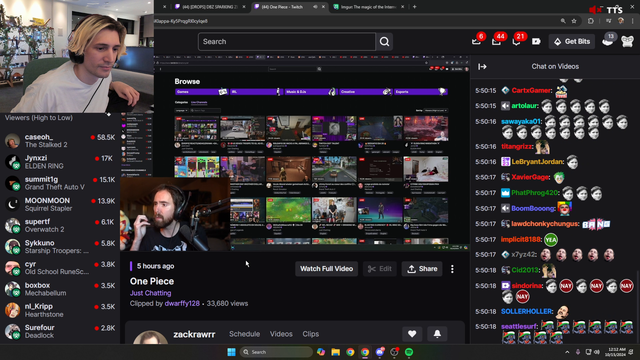The width and height of the screenshot is (640, 360).
Task: Open File Explorer from the taskbar
Action: click(x=336, y=352)
